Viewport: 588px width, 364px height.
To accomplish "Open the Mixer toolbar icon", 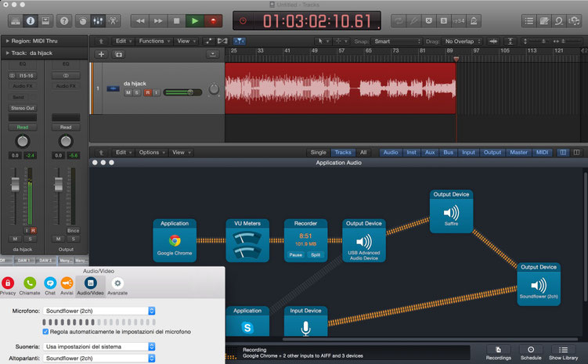I will pos(98,21).
